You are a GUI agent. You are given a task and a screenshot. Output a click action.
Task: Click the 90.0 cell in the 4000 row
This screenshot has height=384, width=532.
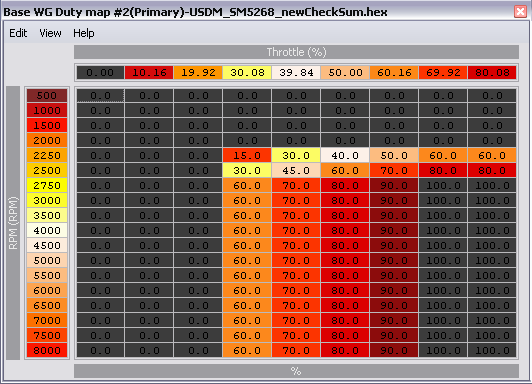pos(394,230)
